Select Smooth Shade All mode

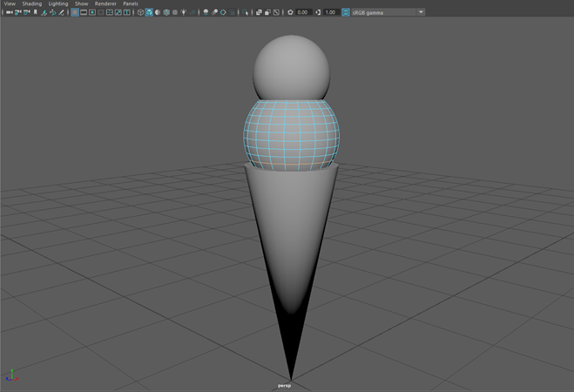pos(149,12)
